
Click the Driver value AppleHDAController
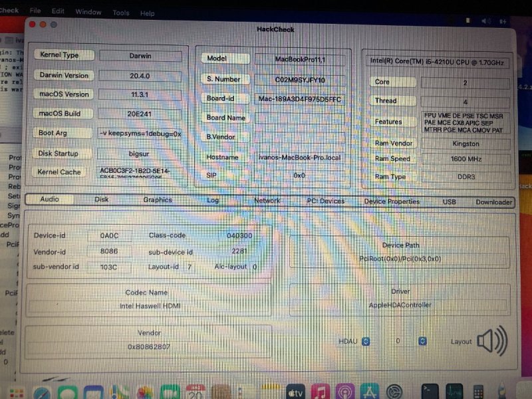pyautogui.click(x=400, y=305)
